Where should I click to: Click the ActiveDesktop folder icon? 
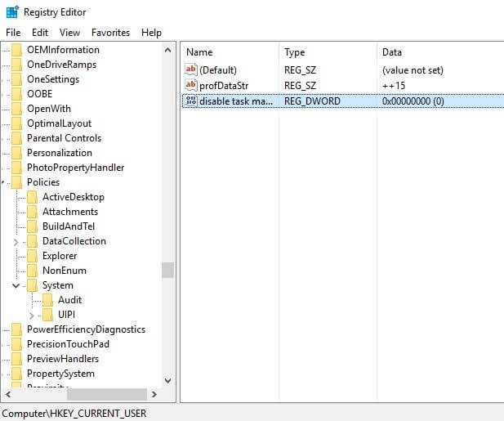(32, 197)
